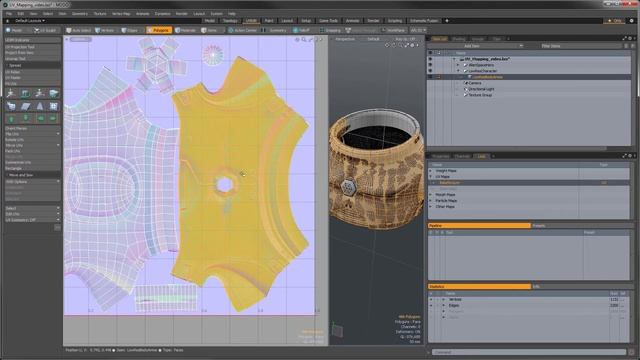Expand the Weight Maps group
Image resolution: width=640 pixels, height=360 pixels.
tap(431, 171)
